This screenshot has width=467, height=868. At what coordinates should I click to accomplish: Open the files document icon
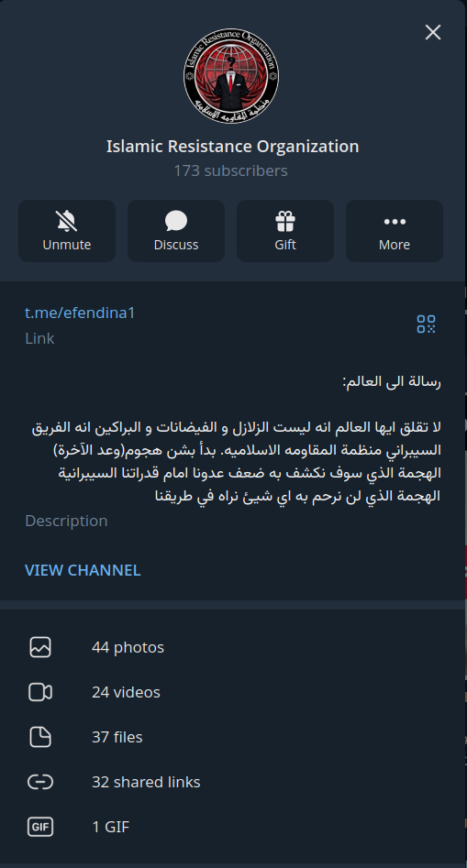point(40,737)
